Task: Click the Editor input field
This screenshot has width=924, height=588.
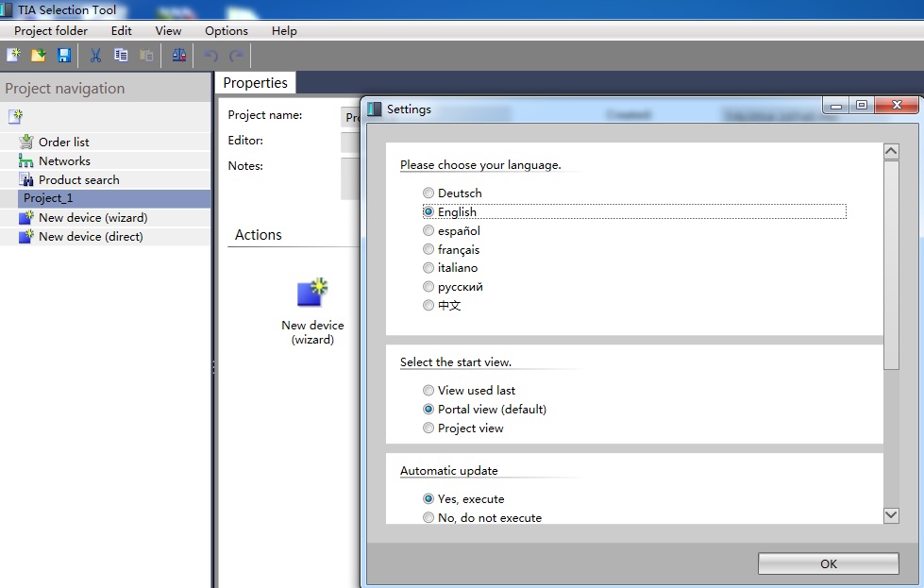Action: tap(350, 142)
